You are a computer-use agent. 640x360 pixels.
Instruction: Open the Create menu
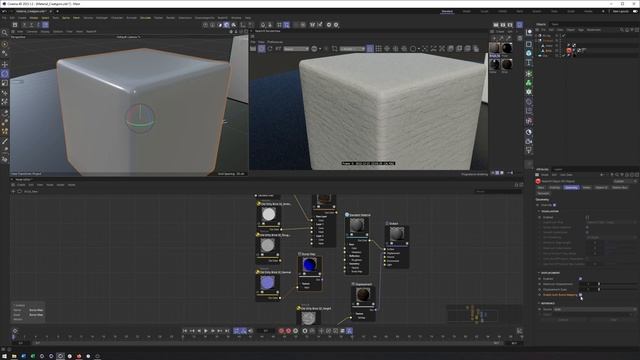(22, 18)
